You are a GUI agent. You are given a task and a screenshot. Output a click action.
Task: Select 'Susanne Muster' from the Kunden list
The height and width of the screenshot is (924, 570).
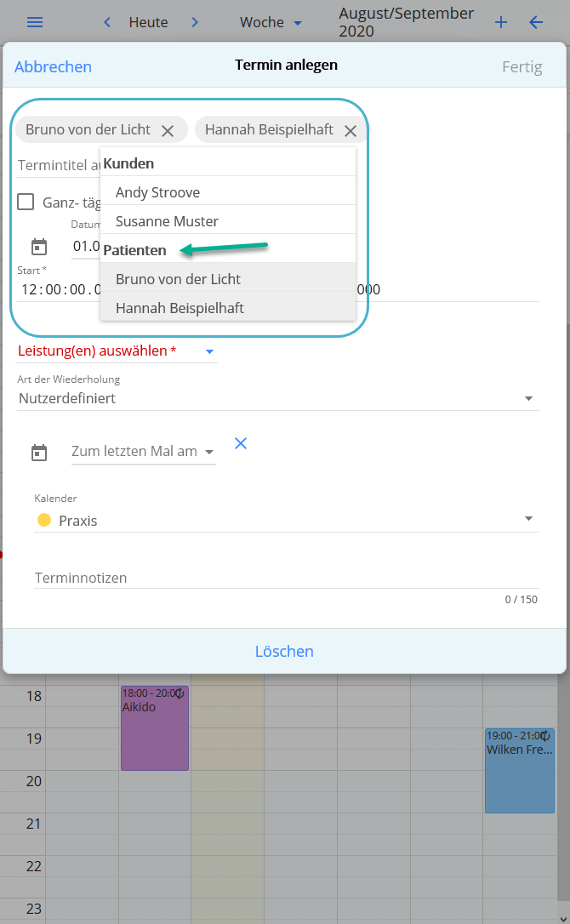pos(166,221)
